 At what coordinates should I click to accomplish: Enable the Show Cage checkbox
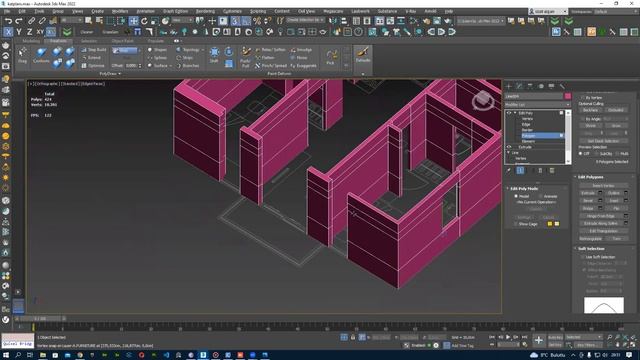pos(516,224)
